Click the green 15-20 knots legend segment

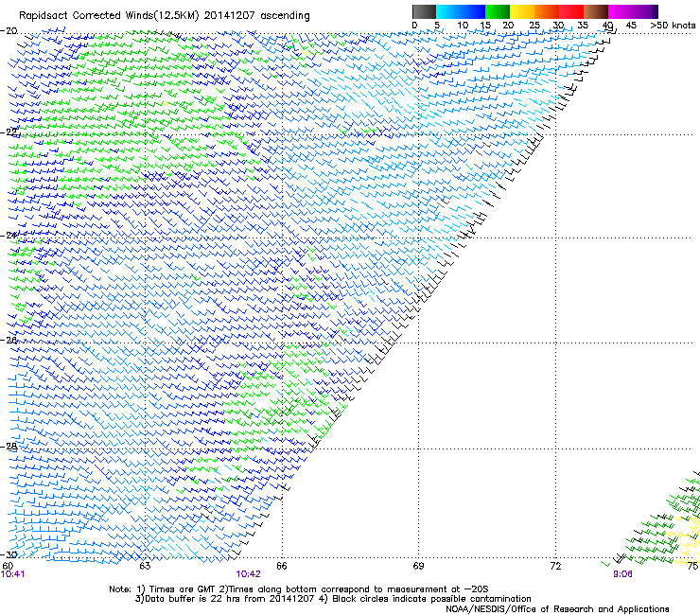coord(498,11)
